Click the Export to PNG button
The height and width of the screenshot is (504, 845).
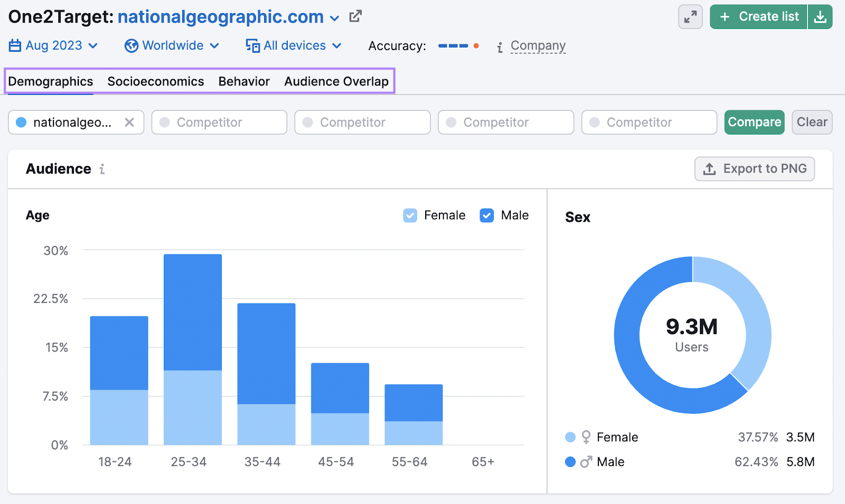point(754,169)
